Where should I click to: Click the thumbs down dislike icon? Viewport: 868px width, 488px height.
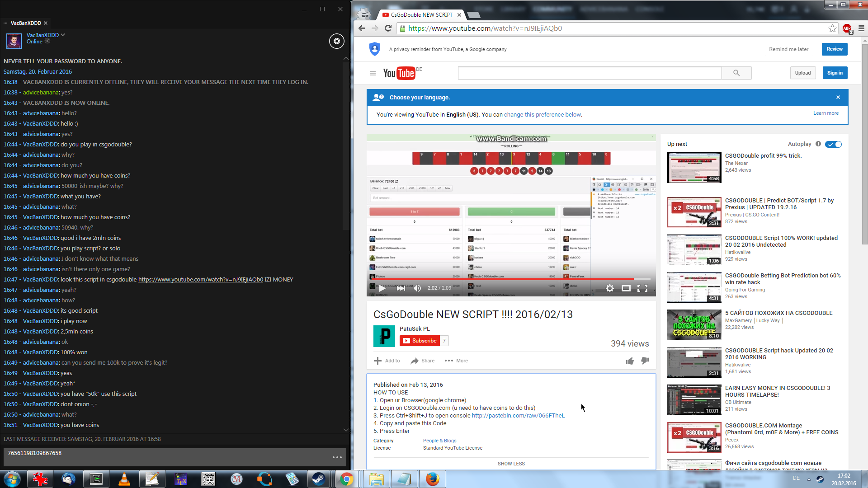pos(645,361)
